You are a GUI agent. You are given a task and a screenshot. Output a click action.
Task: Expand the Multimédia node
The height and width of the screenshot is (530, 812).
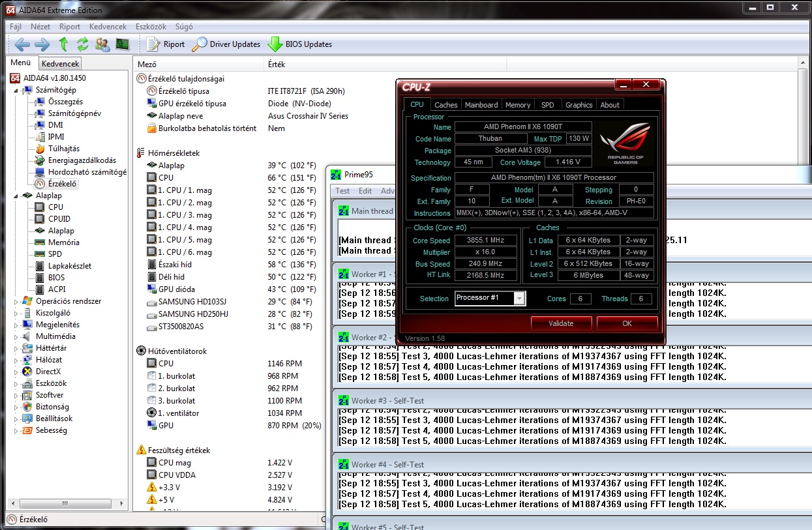pos(17,336)
